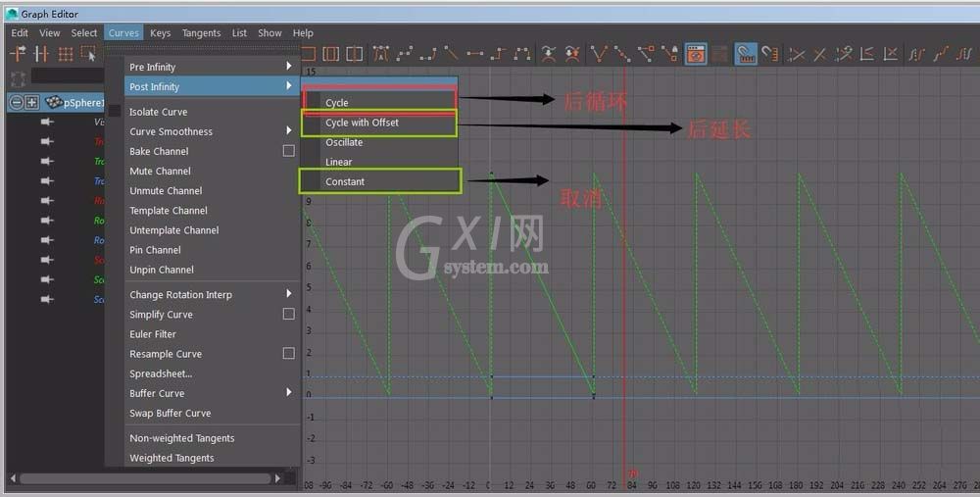
Task: Click the Buffer Curve Snapshot icon
Action: pos(549,54)
